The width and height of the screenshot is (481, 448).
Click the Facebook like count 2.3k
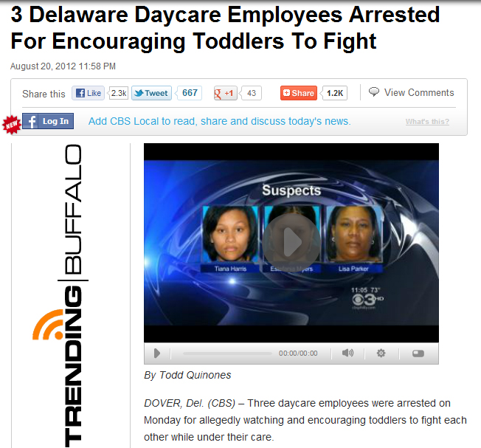point(119,93)
